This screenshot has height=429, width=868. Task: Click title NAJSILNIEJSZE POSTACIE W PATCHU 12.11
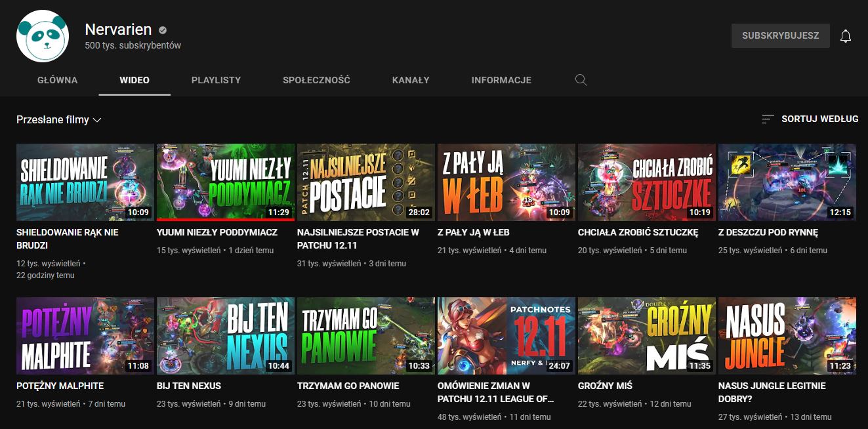358,239
